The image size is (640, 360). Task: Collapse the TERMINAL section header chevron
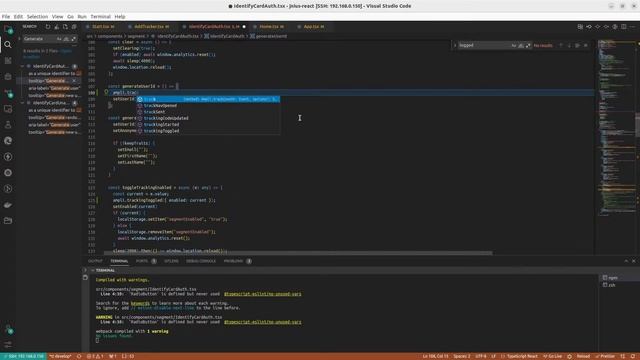[93, 270]
